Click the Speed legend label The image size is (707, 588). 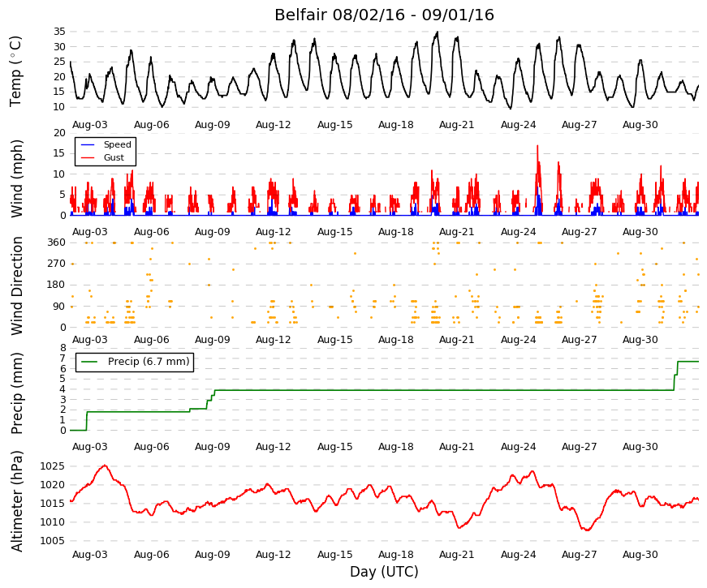point(117,144)
